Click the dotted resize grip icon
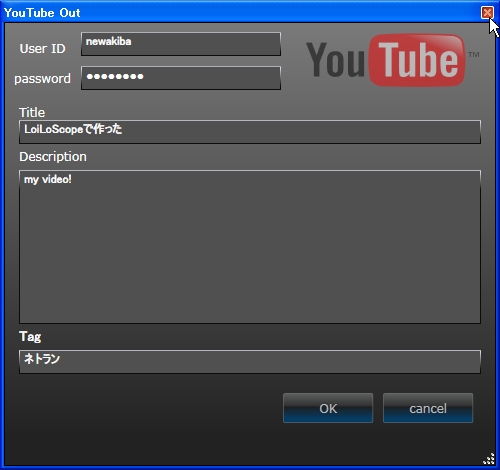500x470 pixels. pyautogui.click(x=489, y=459)
